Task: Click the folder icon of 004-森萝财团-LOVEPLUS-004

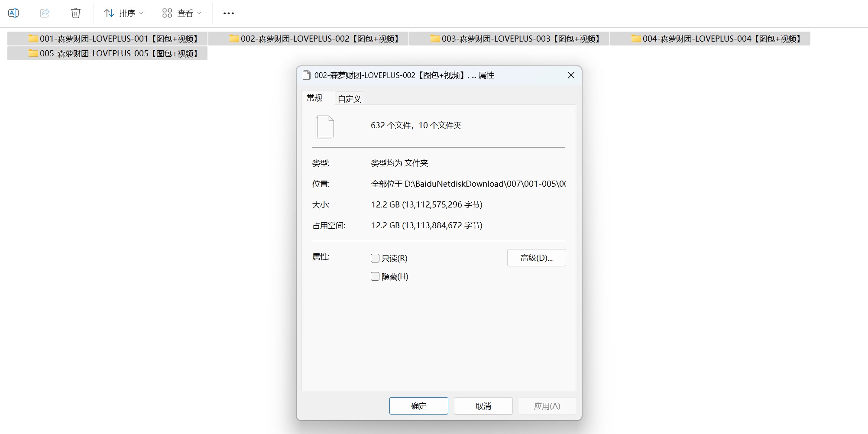Action: pos(636,39)
